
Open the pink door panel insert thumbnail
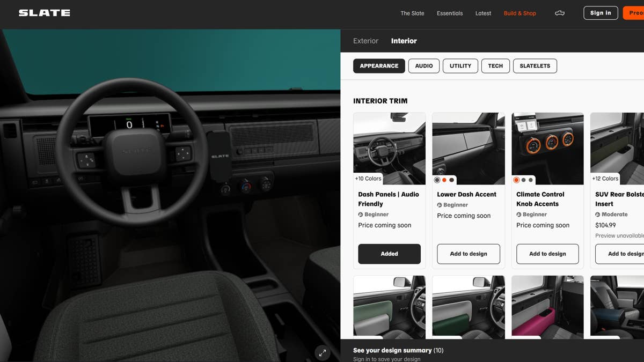548,307
